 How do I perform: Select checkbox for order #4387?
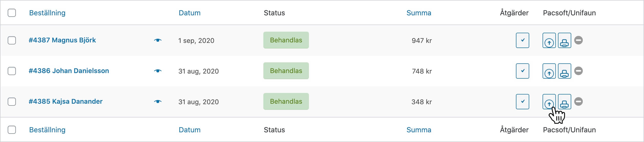12,40
